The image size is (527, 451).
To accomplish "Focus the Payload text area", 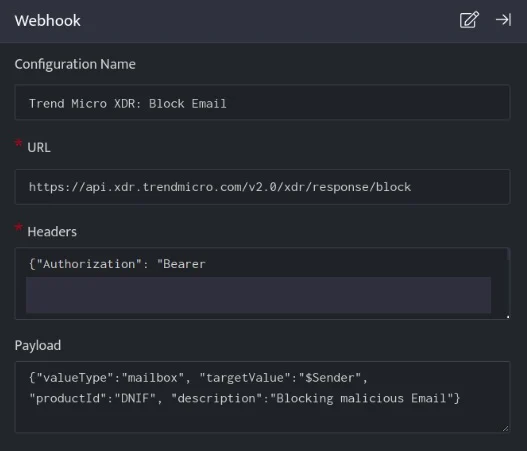I will (x=262, y=397).
